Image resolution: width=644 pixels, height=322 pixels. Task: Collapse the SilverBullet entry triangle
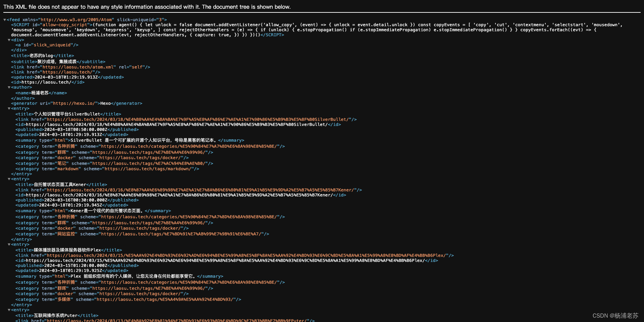9,108
